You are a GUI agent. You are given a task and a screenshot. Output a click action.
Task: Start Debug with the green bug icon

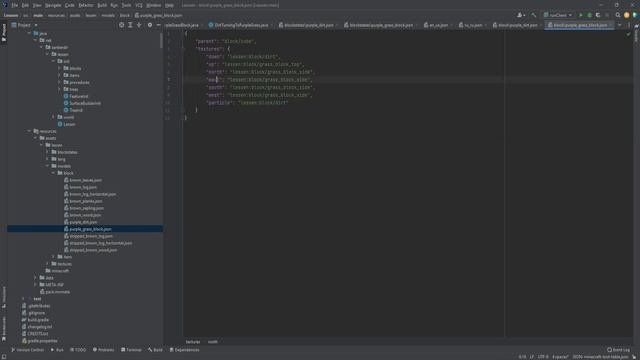tap(589, 15)
